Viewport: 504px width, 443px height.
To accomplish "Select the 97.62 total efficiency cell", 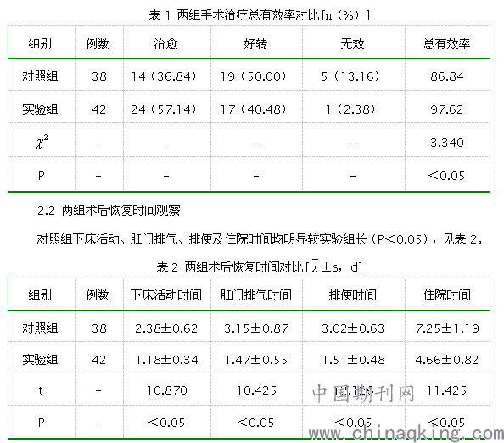I will 447,109.
